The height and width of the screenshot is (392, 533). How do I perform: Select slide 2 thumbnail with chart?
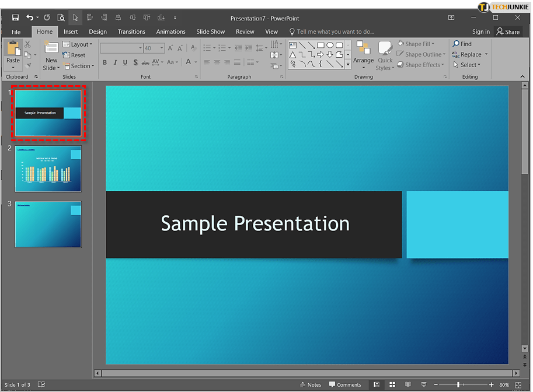point(48,169)
